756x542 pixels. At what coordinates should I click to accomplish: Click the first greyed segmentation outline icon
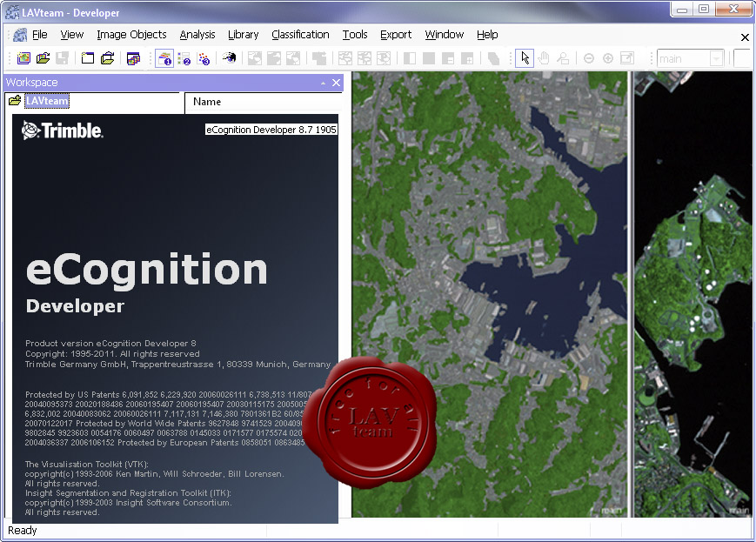(x=345, y=59)
